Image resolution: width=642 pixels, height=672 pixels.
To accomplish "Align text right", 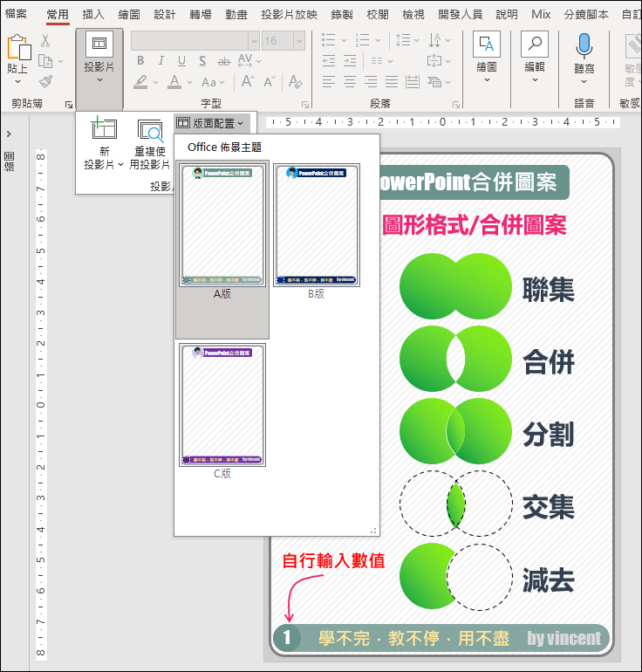I will (x=371, y=81).
